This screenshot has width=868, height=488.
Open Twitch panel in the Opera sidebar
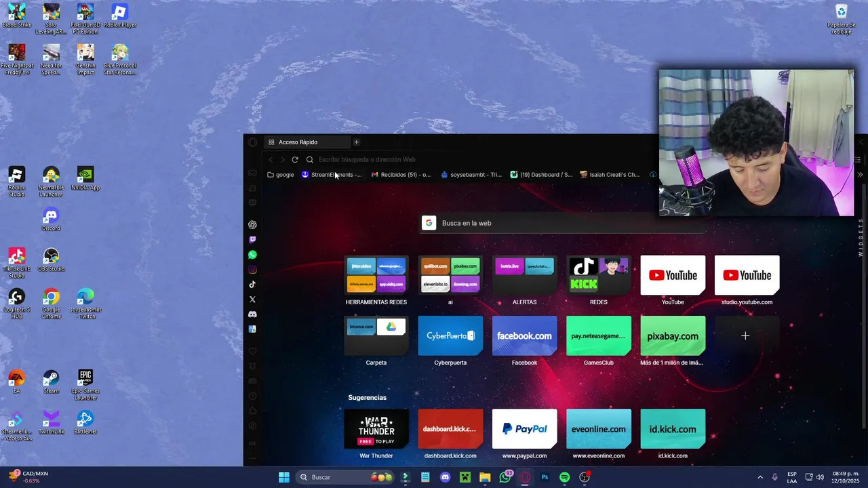click(252, 240)
